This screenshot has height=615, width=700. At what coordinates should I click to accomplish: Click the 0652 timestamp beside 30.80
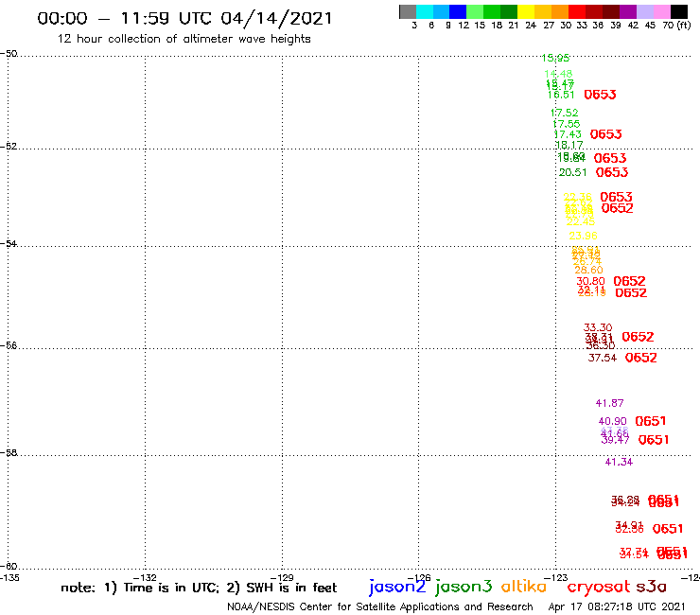pos(629,281)
